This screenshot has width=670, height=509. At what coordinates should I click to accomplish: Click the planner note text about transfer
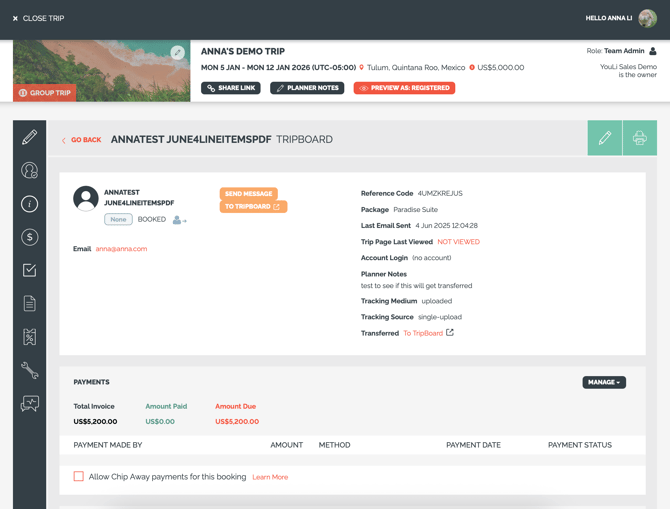(x=416, y=285)
